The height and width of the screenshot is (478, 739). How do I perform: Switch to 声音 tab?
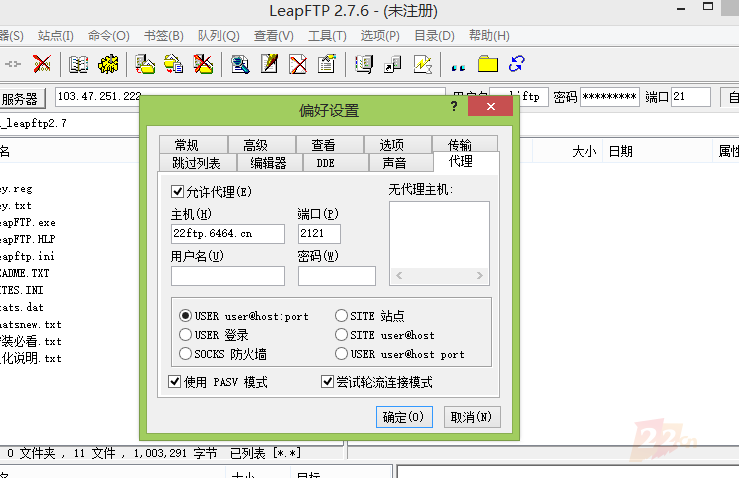pyautogui.click(x=401, y=163)
